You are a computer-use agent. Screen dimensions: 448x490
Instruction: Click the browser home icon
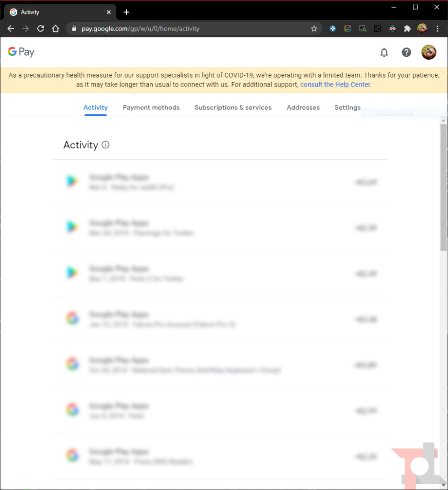click(55, 28)
